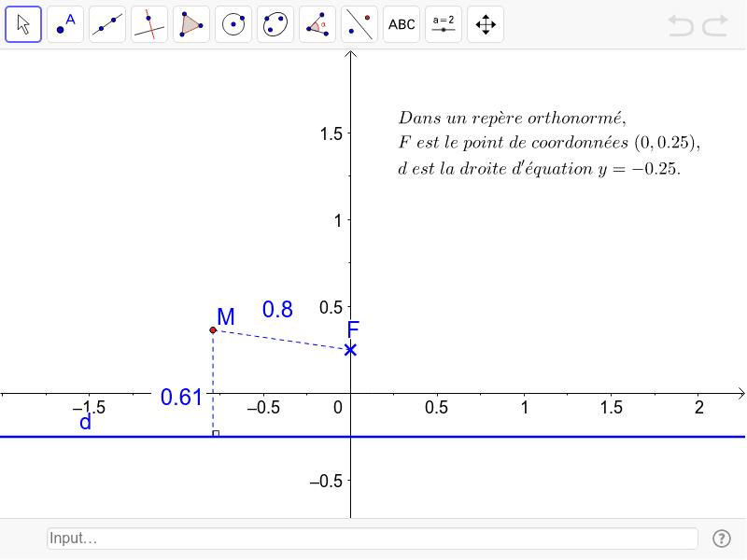Click the Redo arrow

[715, 25]
